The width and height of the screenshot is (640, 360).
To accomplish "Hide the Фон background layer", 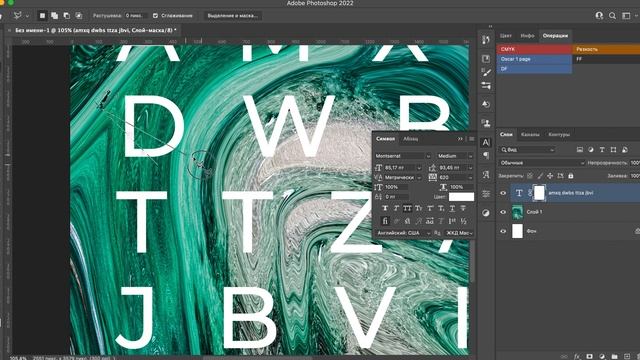I will (x=503, y=231).
